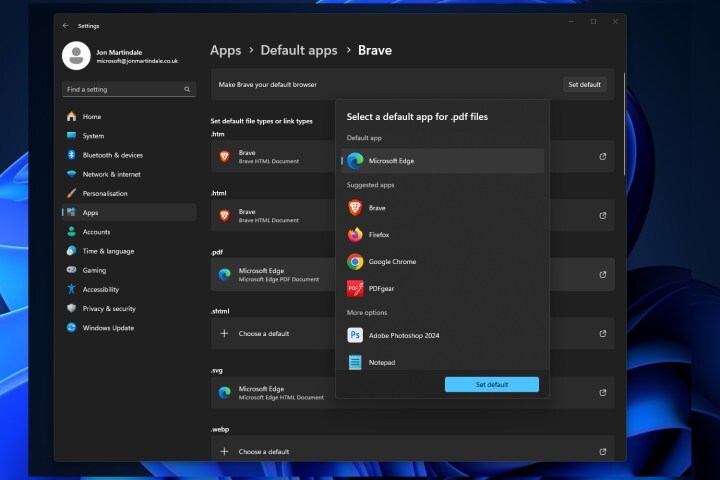Click Choose a default text under .shtml
The width and height of the screenshot is (720, 480).
pyautogui.click(x=264, y=333)
